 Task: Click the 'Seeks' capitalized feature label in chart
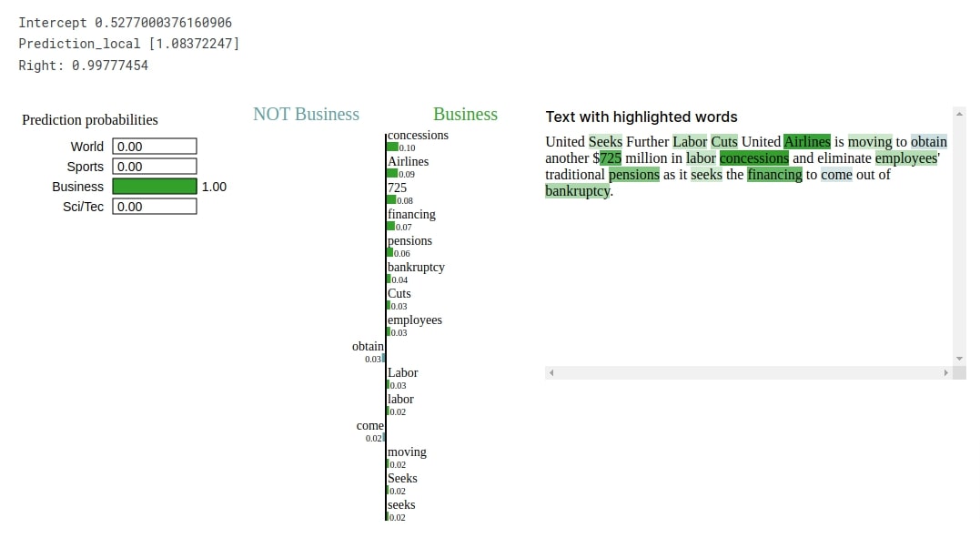(x=402, y=479)
